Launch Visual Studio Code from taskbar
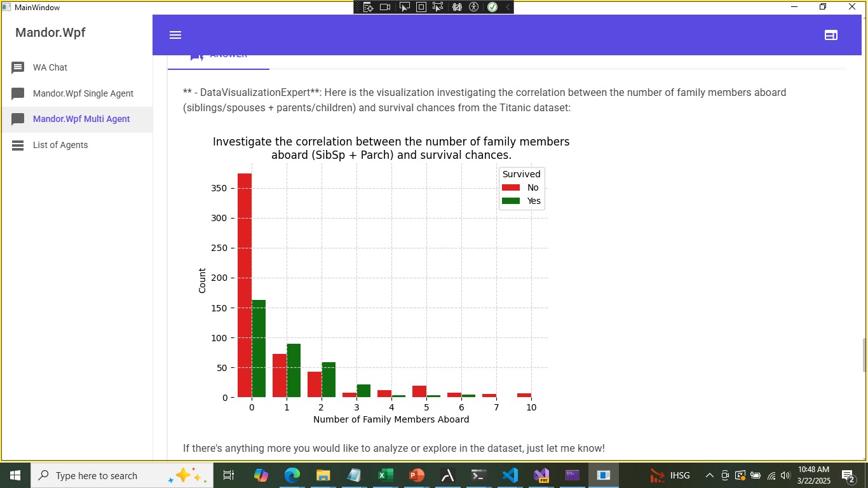Screen dimensions: 868x488 coord(510,475)
